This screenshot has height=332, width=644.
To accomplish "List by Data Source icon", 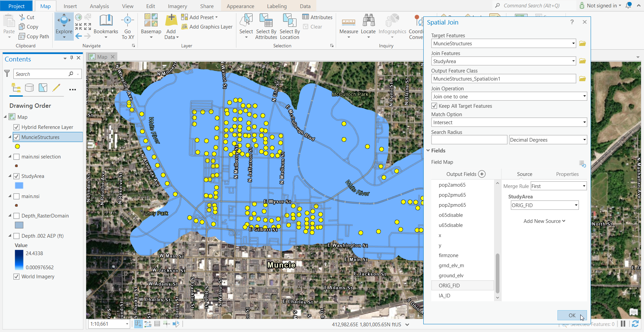I will 30,88.
